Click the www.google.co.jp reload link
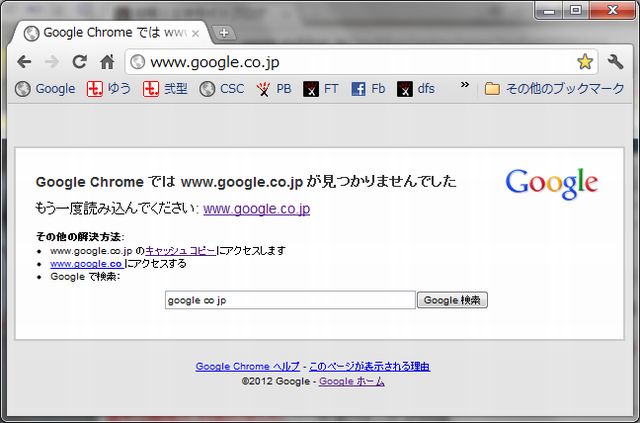Screen dimensions: 640x423 pyautogui.click(x=257, y=209)
